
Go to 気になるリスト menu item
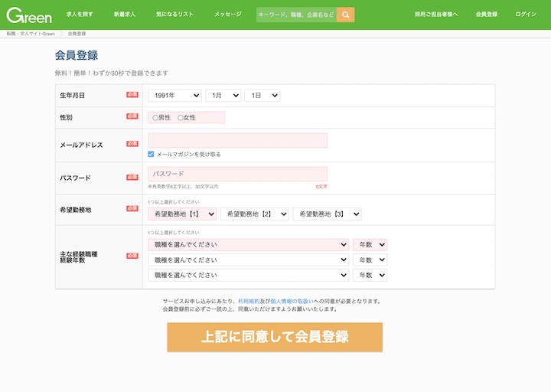(174, 15)
